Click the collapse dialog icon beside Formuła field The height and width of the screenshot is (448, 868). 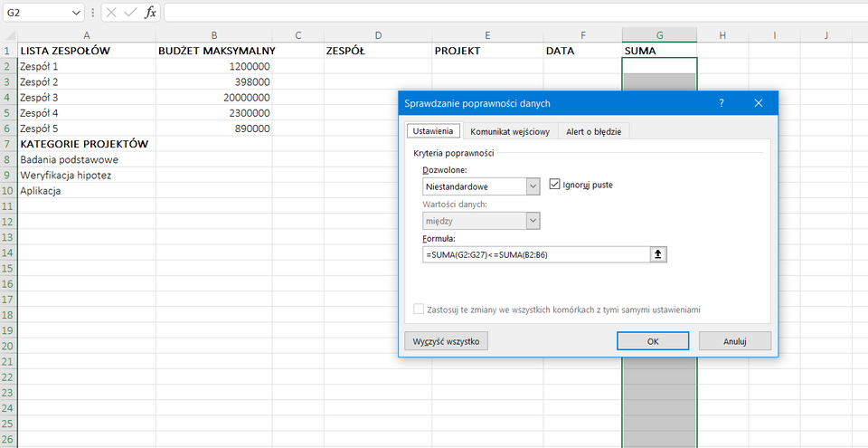[x=658, y=255]
